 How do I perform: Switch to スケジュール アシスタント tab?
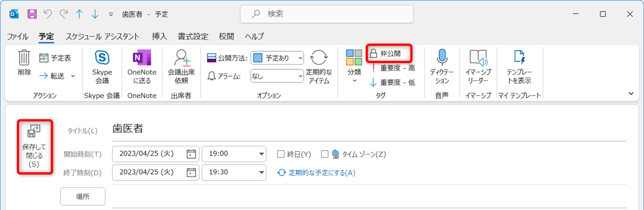[102, 36]
